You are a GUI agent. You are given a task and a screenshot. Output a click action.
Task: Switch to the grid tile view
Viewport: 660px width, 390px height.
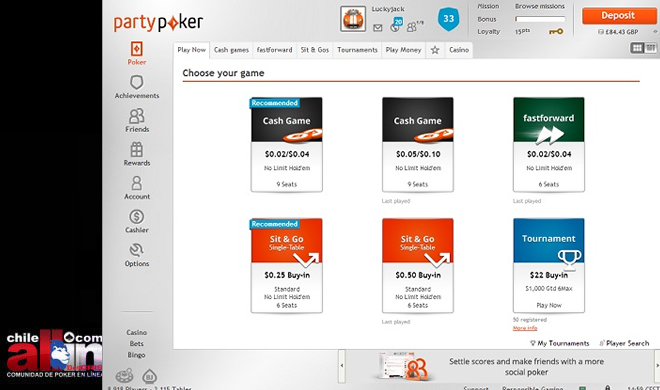pos(637,48)
